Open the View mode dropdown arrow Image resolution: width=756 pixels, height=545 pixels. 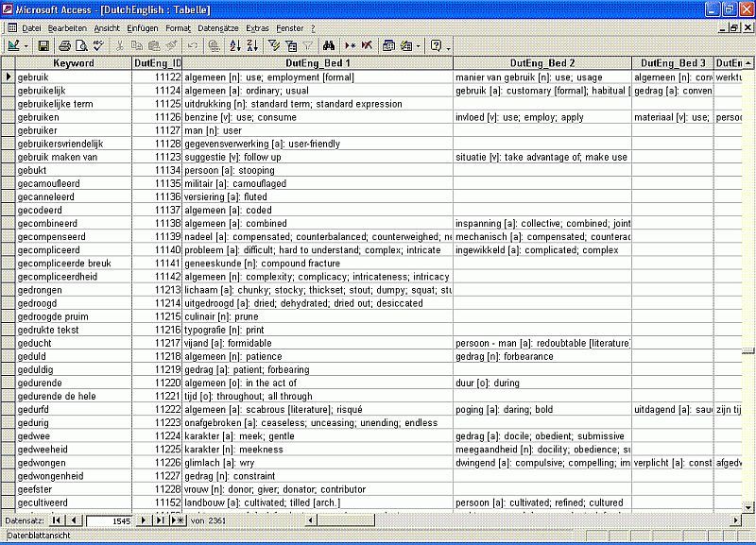[26, 45]
